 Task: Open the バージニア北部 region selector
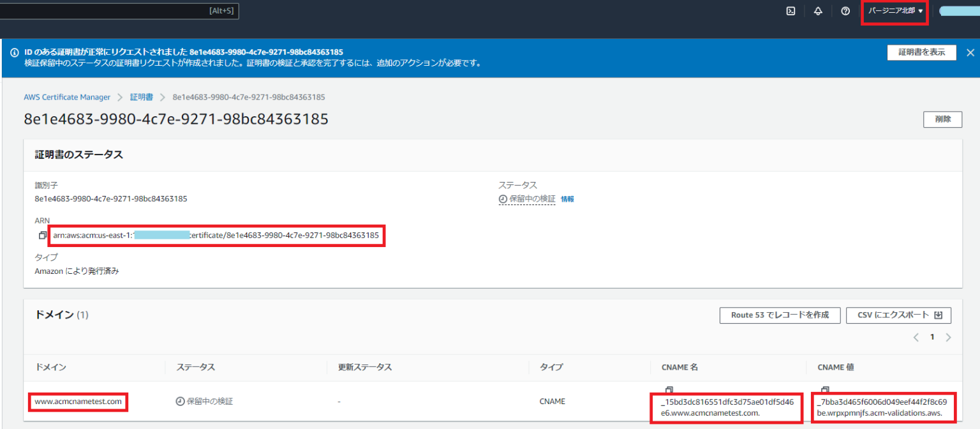[894, 11]
